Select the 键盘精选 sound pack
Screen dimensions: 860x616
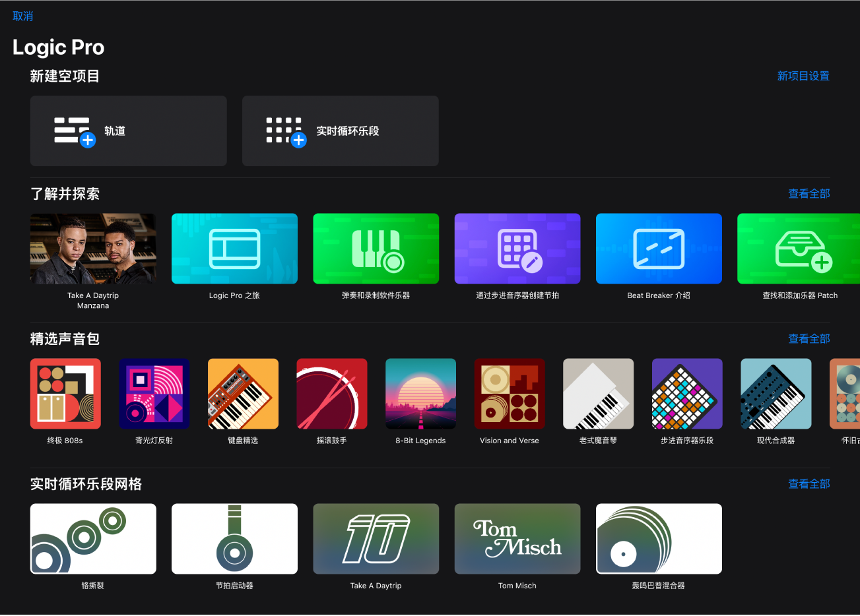[x=243, y=394]
